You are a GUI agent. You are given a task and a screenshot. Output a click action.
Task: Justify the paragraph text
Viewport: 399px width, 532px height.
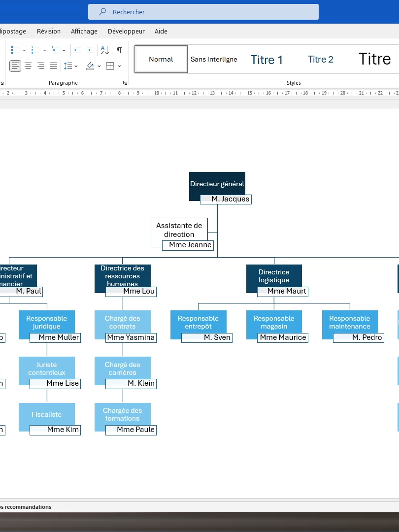point(54,66)
